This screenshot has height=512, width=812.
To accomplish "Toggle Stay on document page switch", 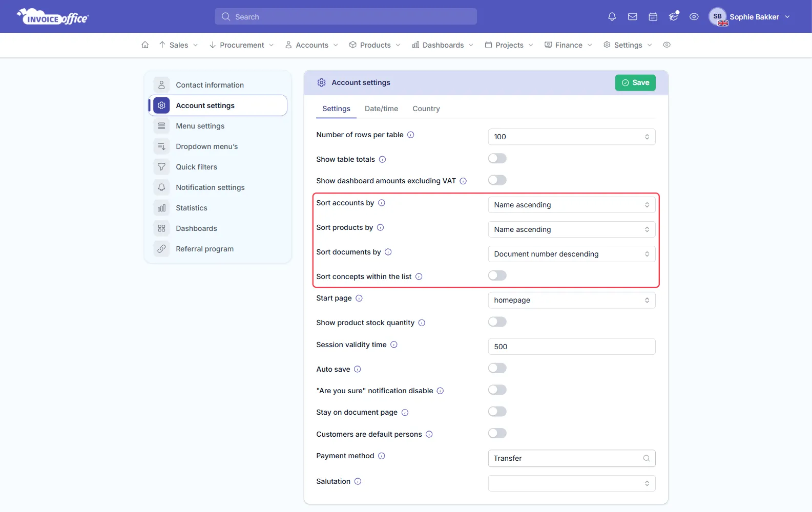I will pos(497,412).
